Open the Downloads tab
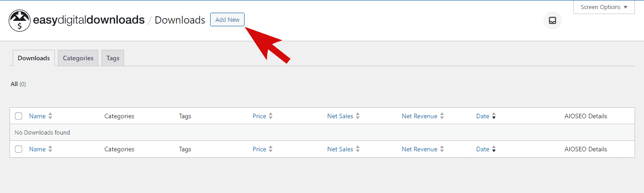The height and width of the screenshot is (193, 644). 34,58
